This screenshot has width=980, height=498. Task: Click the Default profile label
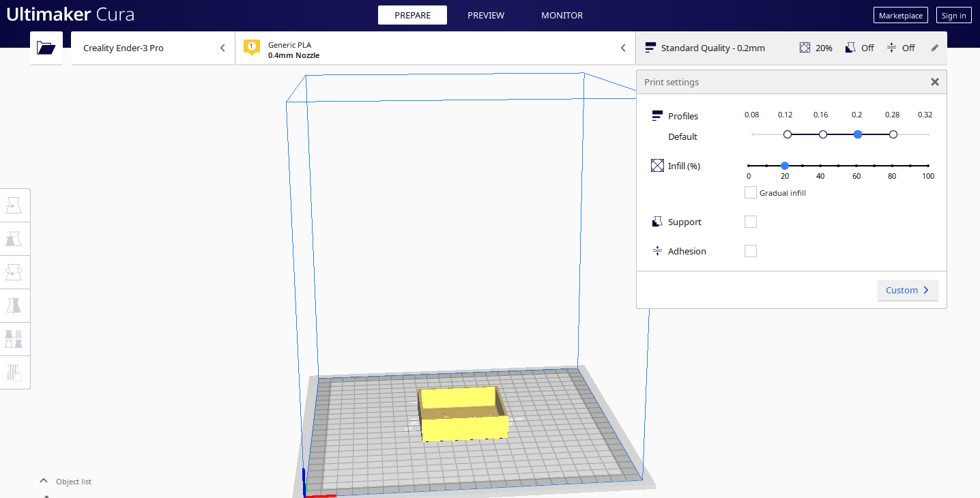pos(682,136)
